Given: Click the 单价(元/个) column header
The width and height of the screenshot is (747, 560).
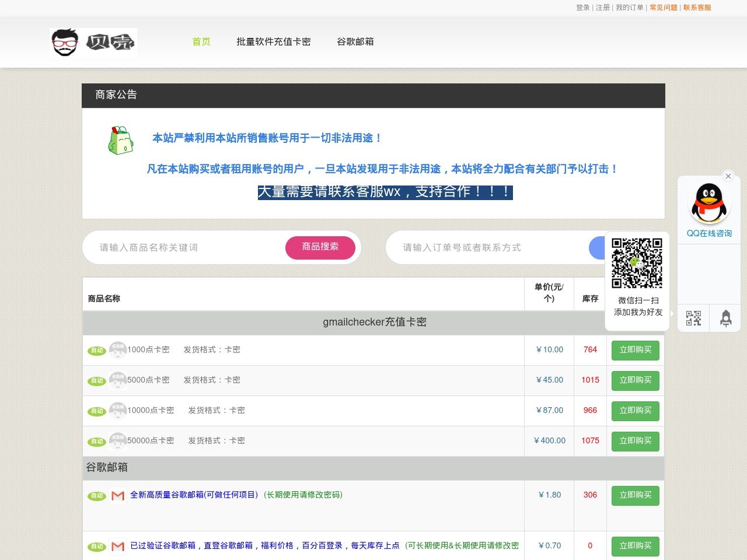Looking at the screenshot, I should (x=549, y=293).
